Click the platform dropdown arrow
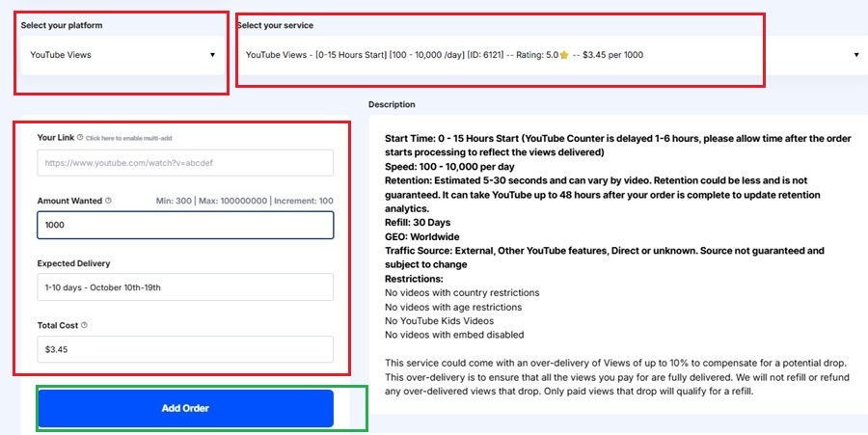 pyautogui.click(x=212, y=55)
